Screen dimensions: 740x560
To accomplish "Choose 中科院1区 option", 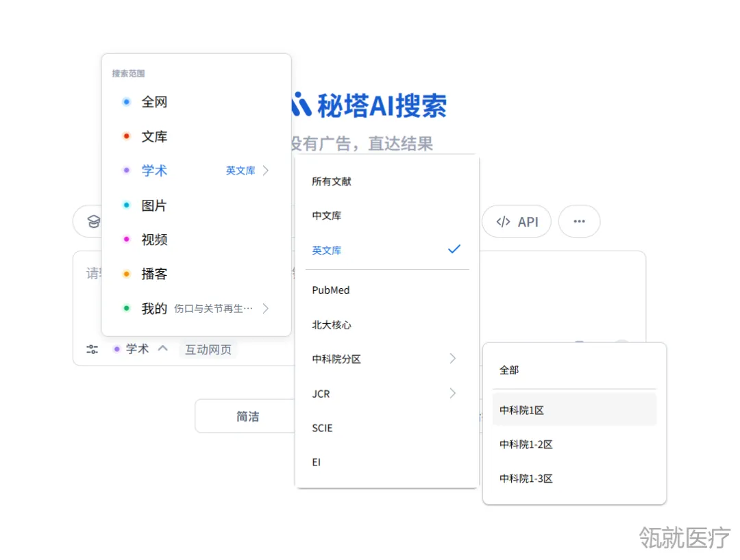I will pos(574,410).
